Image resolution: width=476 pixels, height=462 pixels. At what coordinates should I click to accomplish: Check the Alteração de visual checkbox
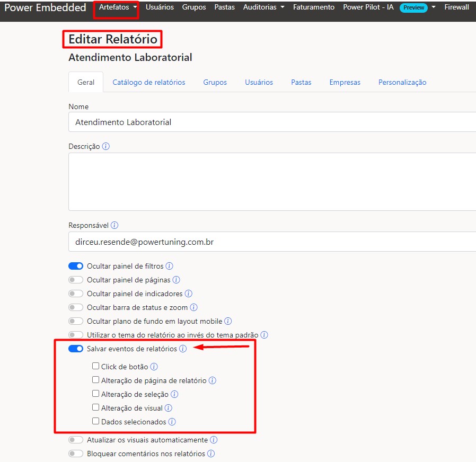coord(95,407)
